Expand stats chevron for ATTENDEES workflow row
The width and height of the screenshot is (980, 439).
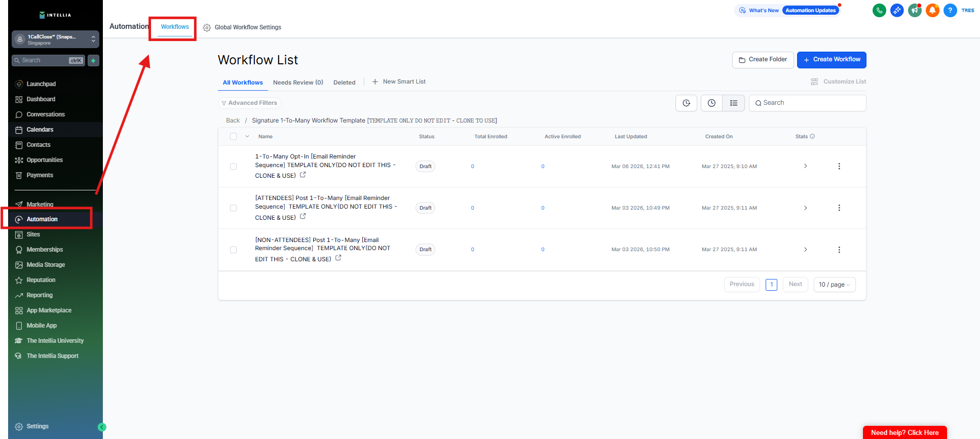pos(805,208)
